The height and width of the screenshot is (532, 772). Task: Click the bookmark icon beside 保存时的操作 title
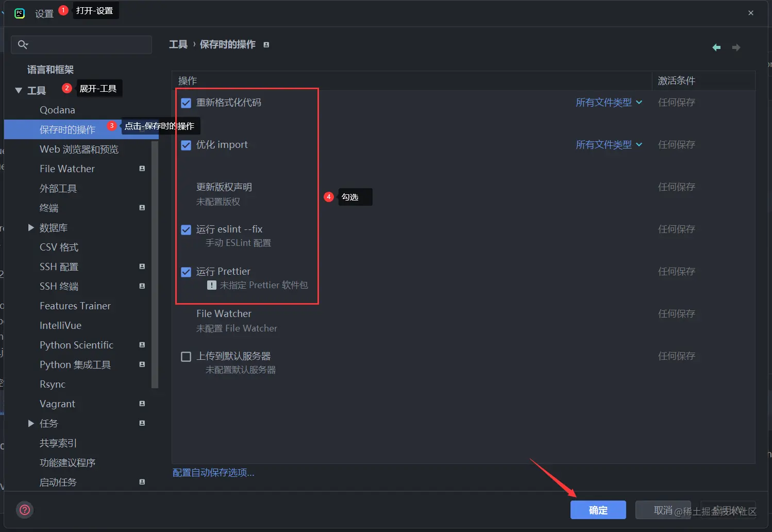click(x=266, y=44)
